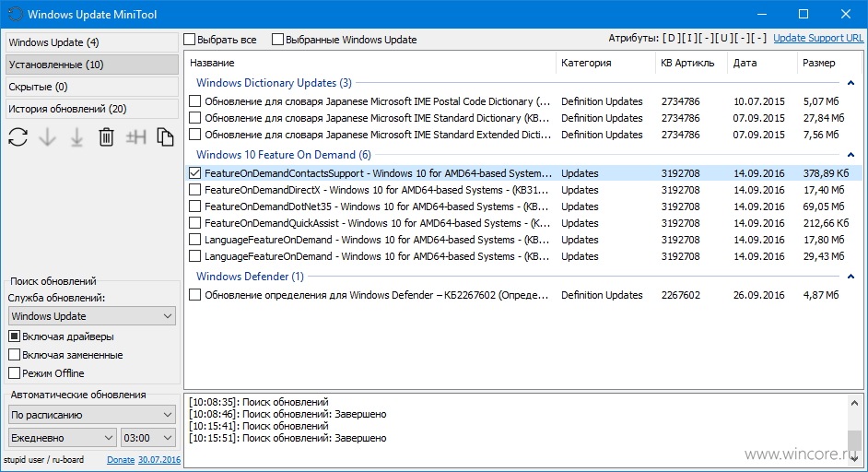
Task: Check the 17,80 Мб LanguageFeatureOnDemand checkbox
Action: [x=194, y=240]
